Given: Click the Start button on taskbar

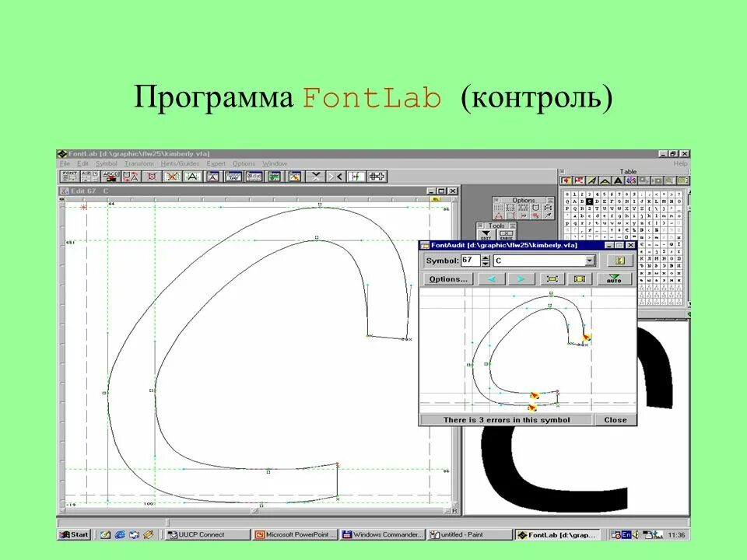Looking at the screenshot, I should click(x=74, y=535).
